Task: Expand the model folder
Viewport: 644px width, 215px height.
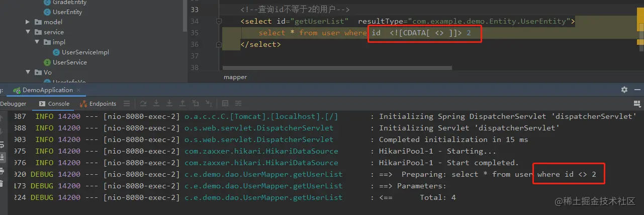Action: click(x=28, y=22)
